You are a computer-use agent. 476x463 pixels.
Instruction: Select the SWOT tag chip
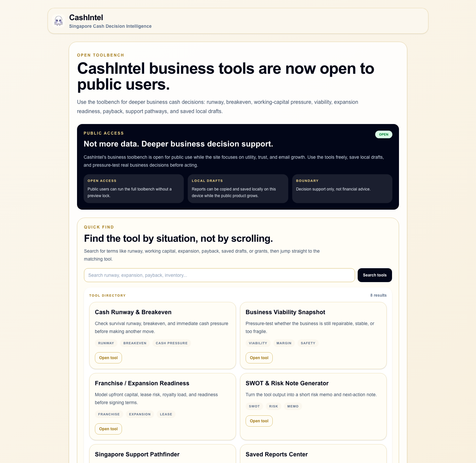pyautogui.click(x=254, y=406)
